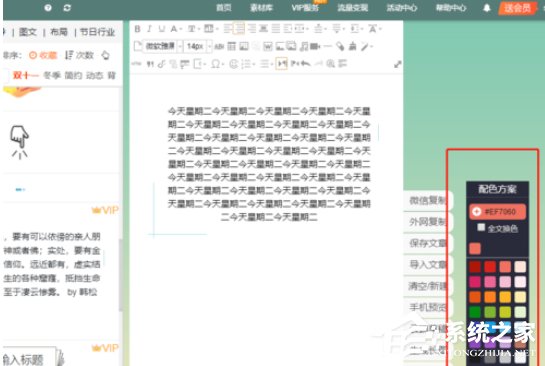Viewport: 545px width, 366px height.
Task: Insert an emoji with the smiley icon
Action: (234, 64)
